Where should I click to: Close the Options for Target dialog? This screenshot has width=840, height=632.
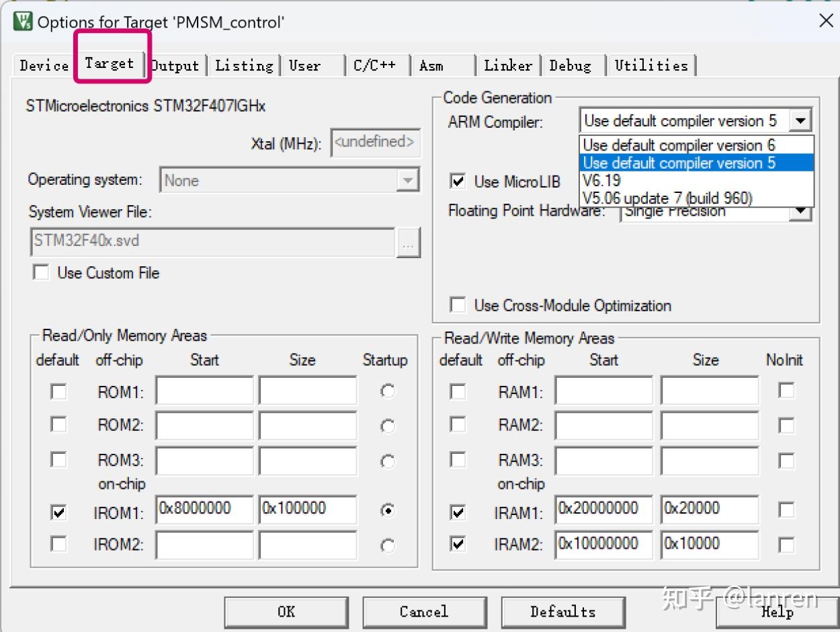pos(826,21)
